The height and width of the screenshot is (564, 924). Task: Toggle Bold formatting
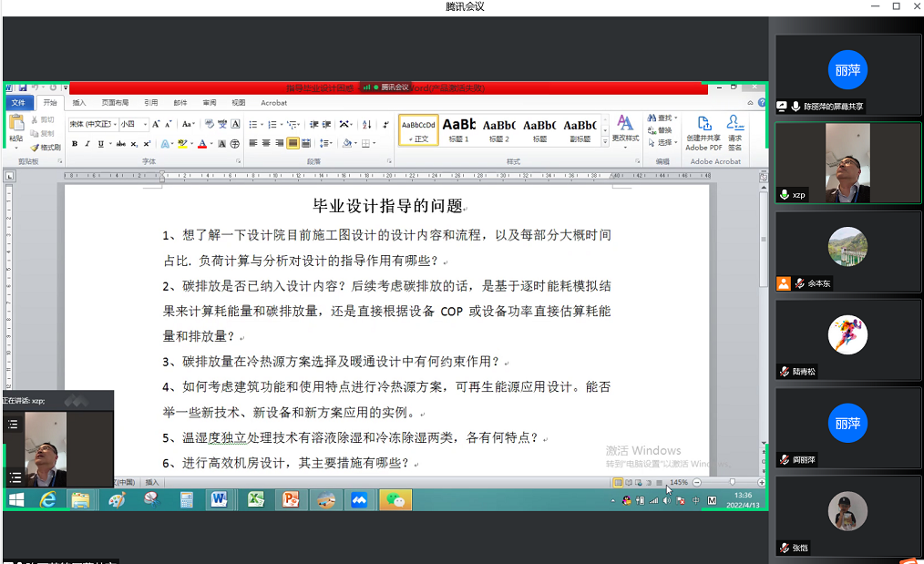75,144
